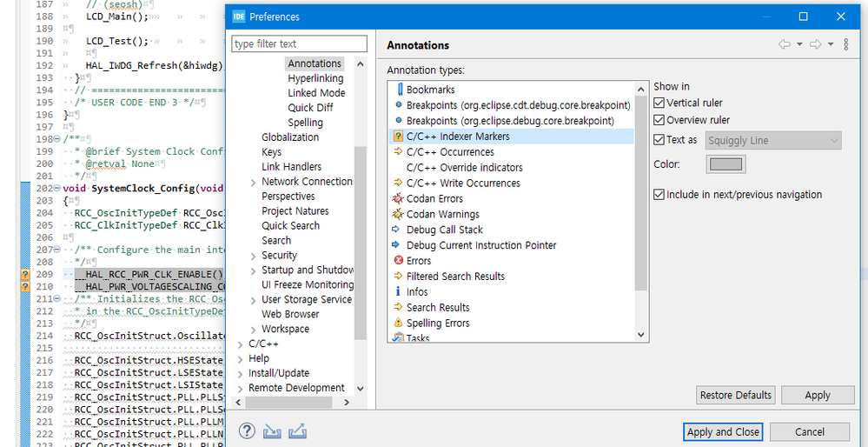Select the C/C++ Indexer Markers question icon
Viewport: 868px width, 447px height.
point(397,137)
